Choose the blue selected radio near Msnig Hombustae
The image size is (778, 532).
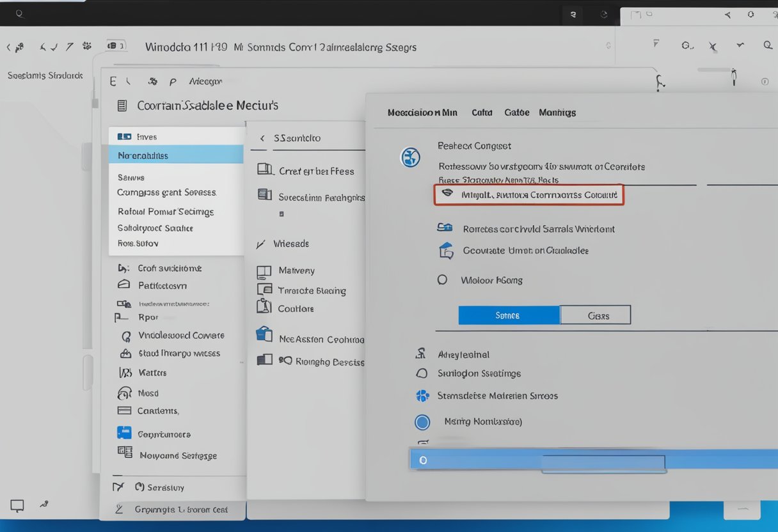click(x=422, y=422)
